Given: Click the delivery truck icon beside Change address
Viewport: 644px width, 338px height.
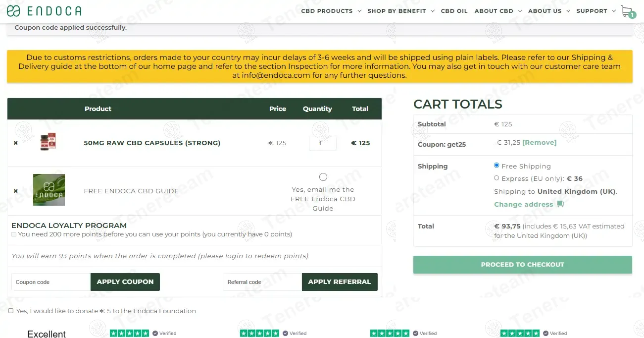Looking at the screenshot, I should [560, 204].
